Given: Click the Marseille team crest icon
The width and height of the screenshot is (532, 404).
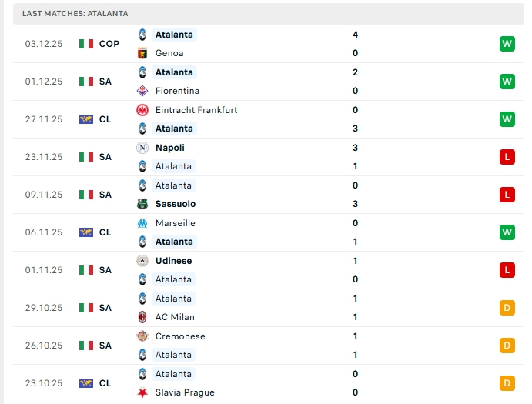Looking at the screenshot, I should click(142, 223).
